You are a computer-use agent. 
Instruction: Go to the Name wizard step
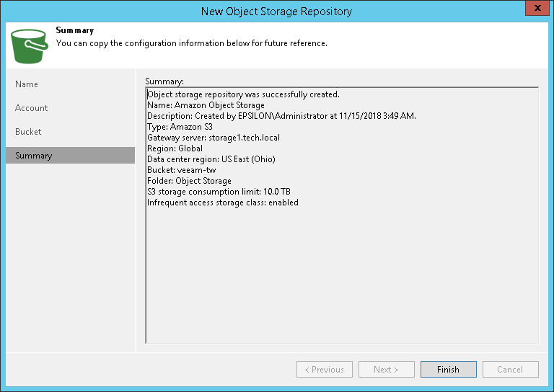click(x=27, y=84)
